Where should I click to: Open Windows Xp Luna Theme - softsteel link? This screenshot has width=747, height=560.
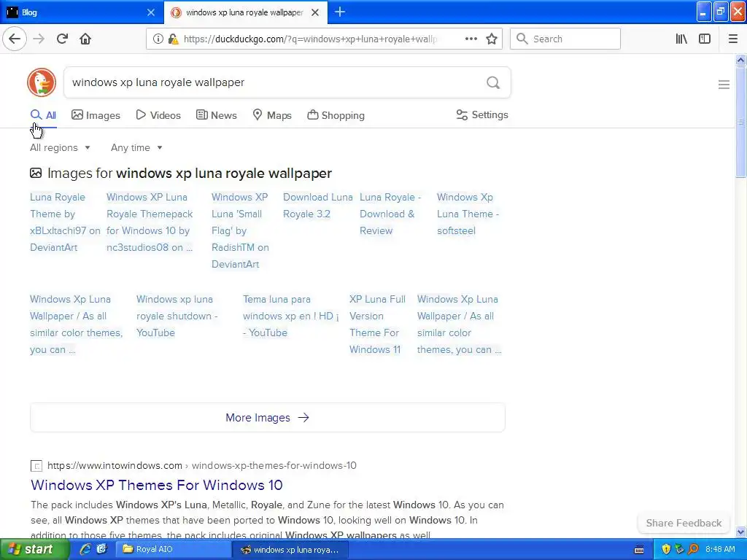(x=468, y=214)
